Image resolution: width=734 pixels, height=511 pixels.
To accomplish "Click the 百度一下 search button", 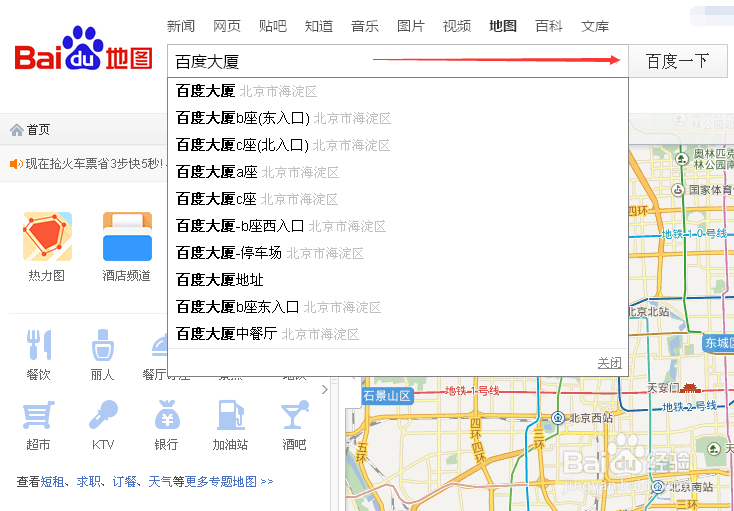I will (678, 61).
